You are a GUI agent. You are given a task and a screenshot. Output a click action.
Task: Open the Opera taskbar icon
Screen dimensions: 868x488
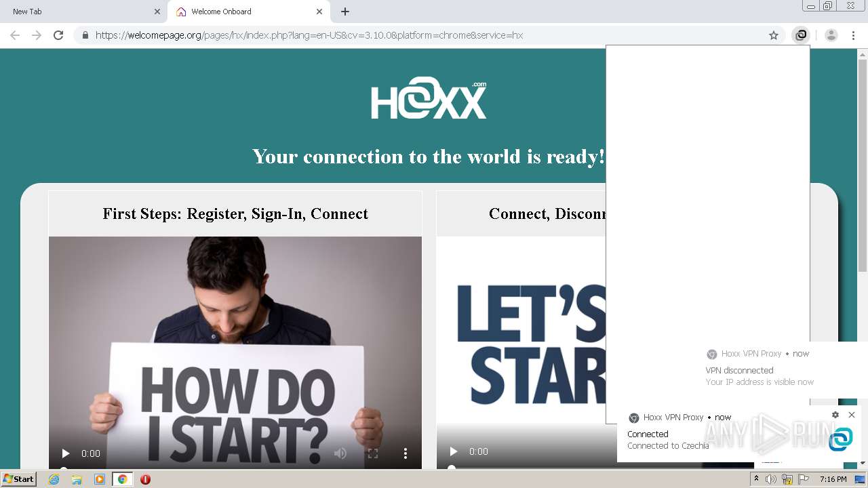(145, 479)
